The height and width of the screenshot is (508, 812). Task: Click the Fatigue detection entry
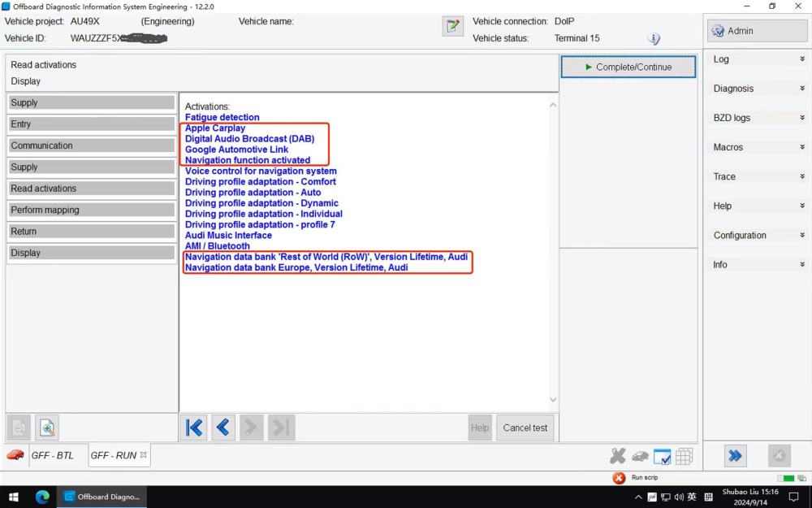(x=222, y=117)
